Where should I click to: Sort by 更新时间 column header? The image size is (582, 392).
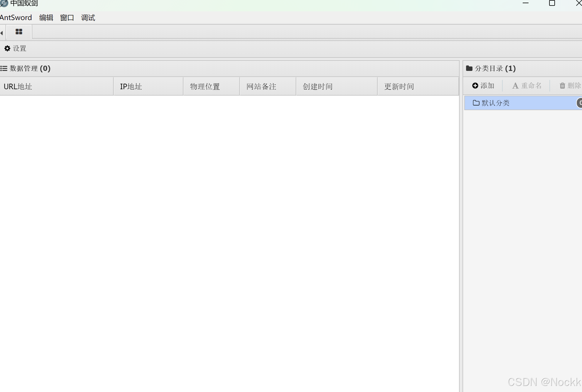click(x=399, y=87)
